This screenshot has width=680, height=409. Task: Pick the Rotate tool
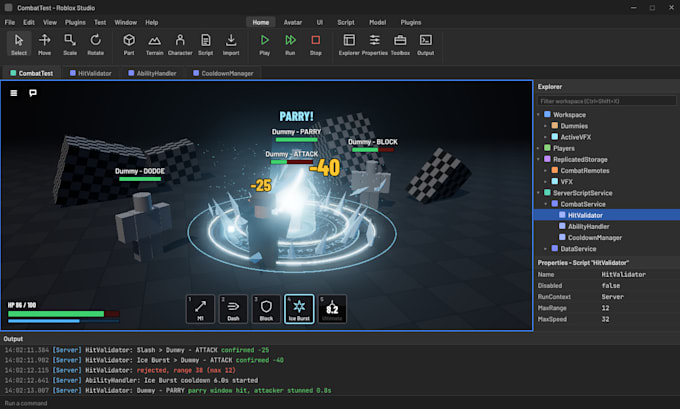point(95,44)
